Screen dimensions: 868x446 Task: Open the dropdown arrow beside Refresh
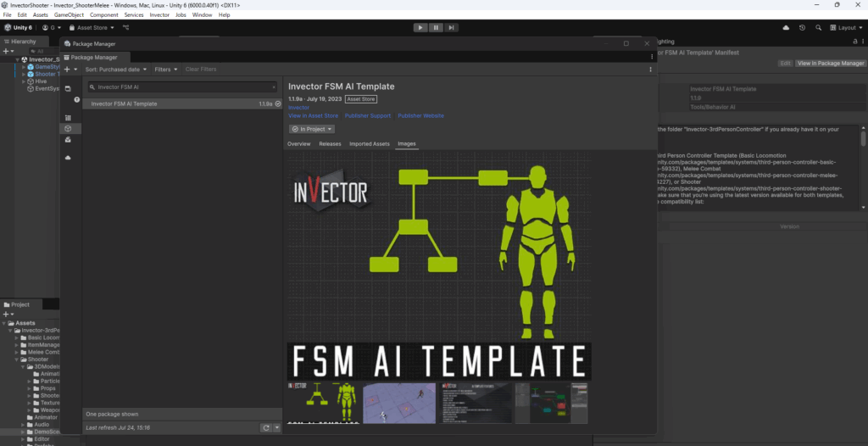[x=277, y=427]
